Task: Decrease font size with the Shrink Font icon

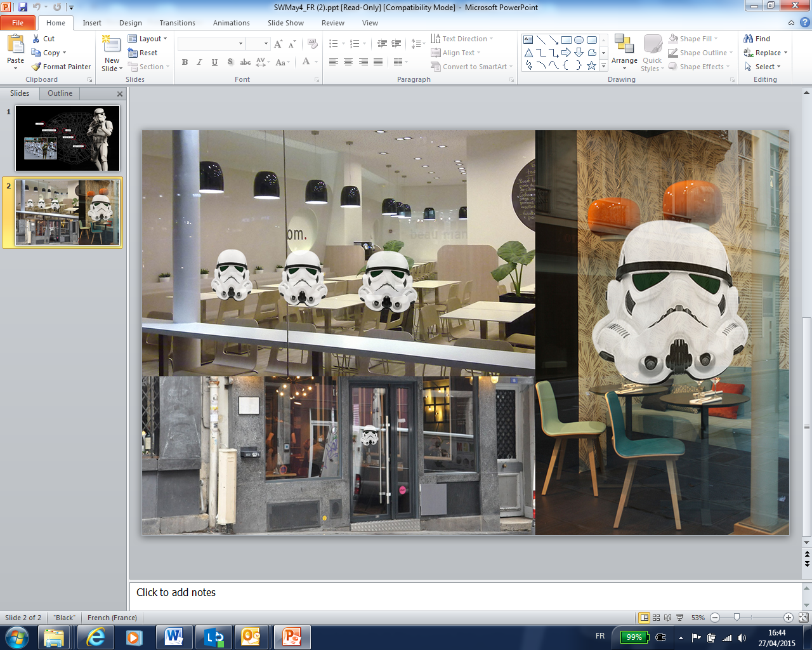Action: tap(292, 44)
